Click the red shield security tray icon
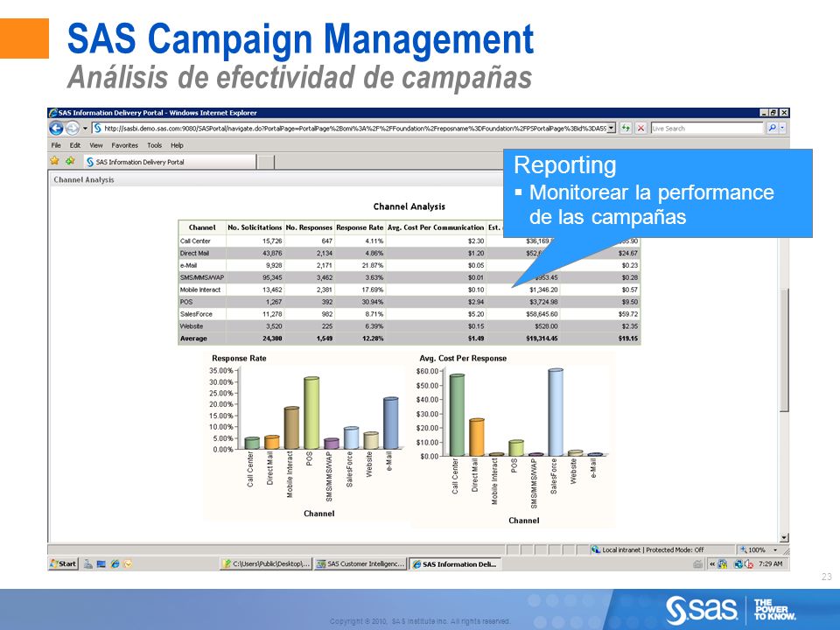Image resolution: width=840 pixels, height=630 pixels. (749, 563)
